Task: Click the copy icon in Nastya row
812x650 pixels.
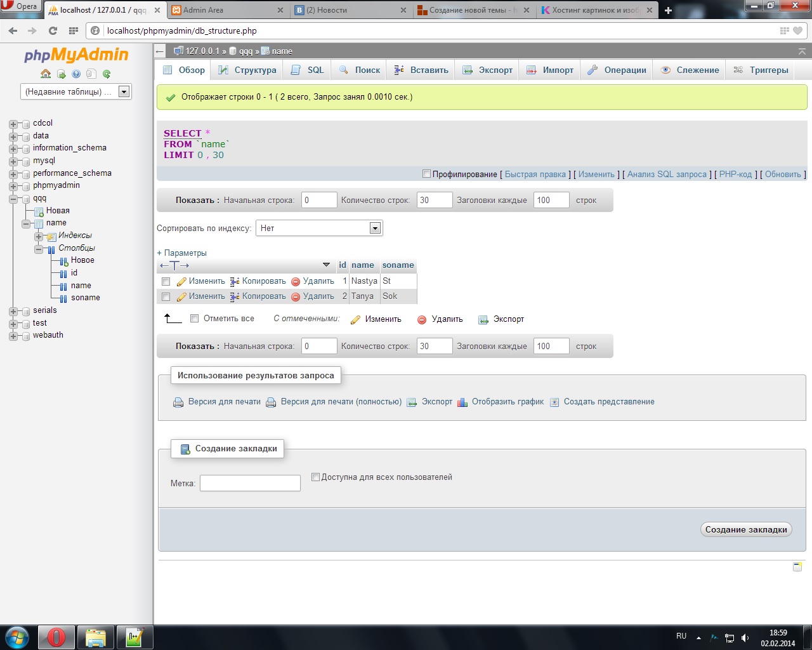Action: [235, 281]
